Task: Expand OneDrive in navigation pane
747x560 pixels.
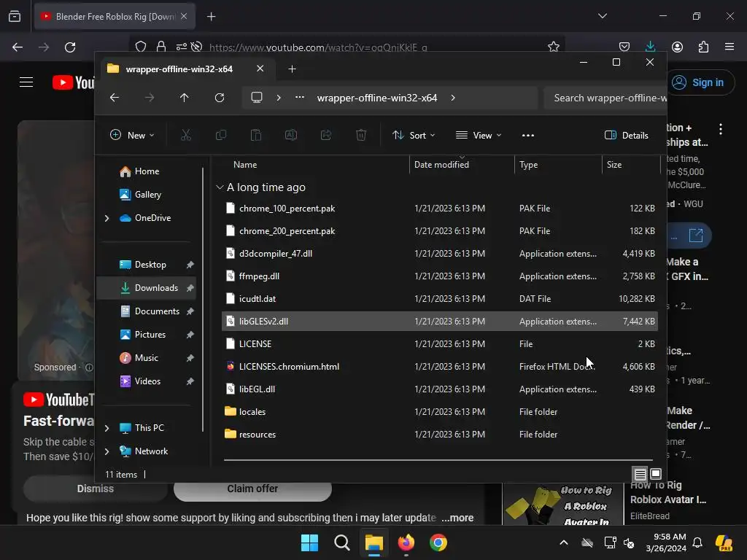Action: tap(107, 218)
